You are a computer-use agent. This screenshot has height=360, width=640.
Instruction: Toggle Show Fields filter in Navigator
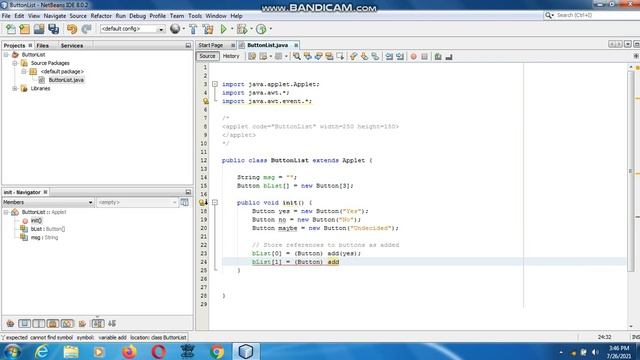coord(24,324)
